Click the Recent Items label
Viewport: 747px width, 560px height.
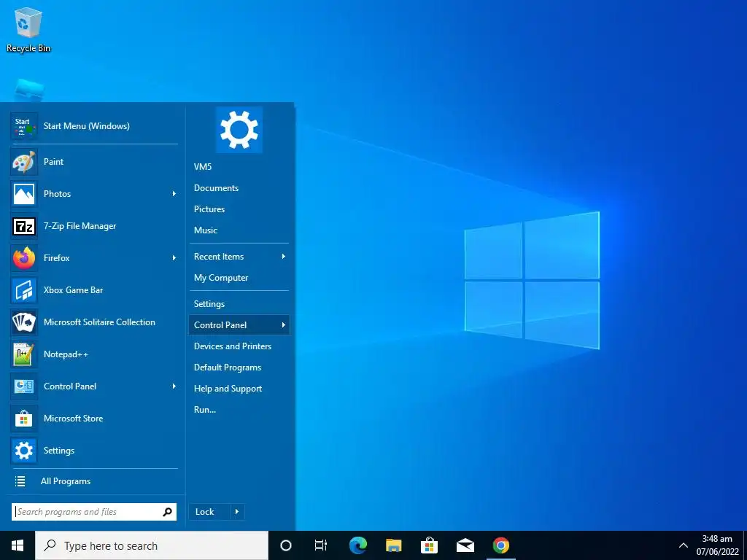(219, 257)
